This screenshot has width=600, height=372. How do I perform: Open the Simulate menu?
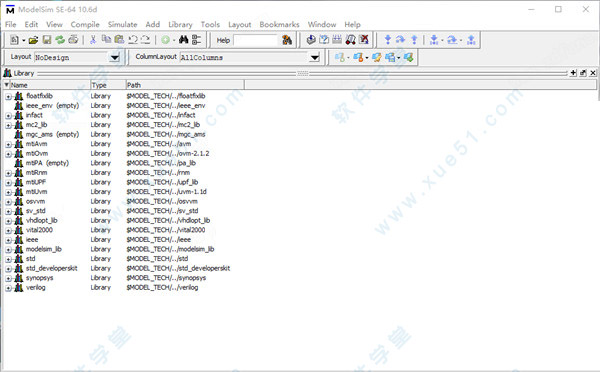(x=122, y=24)
